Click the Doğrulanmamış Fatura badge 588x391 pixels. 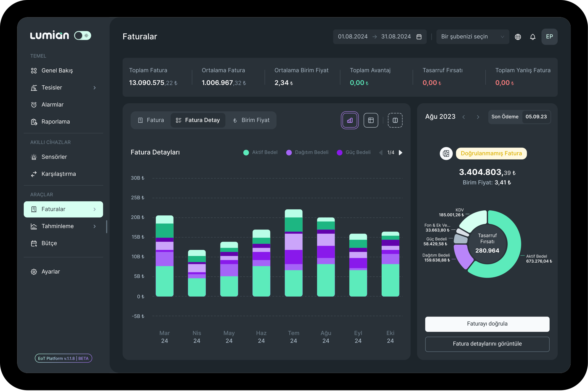coord(491,154)
